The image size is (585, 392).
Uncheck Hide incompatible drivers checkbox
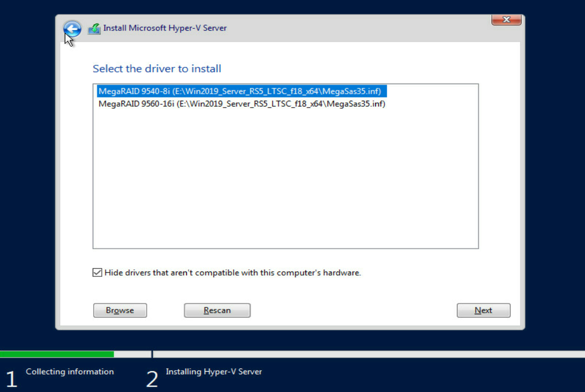[97, 273]
